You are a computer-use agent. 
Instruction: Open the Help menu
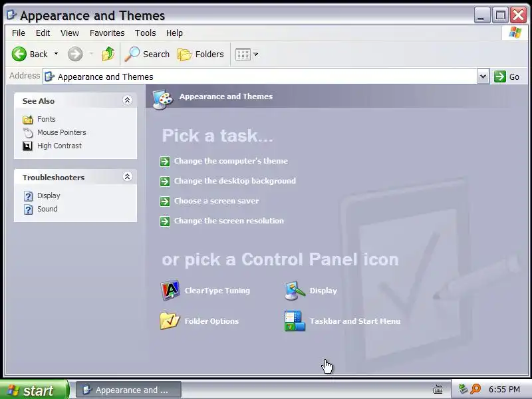174,33
